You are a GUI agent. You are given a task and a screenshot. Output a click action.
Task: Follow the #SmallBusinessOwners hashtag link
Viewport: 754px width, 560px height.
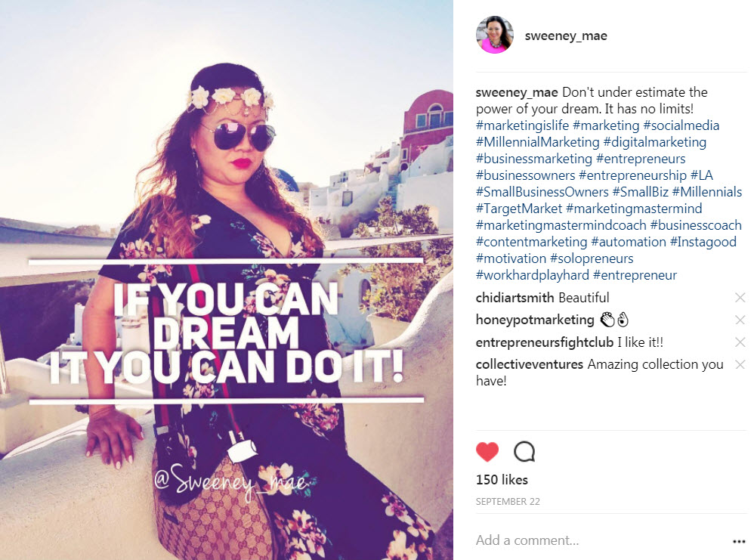click(542, 192)
